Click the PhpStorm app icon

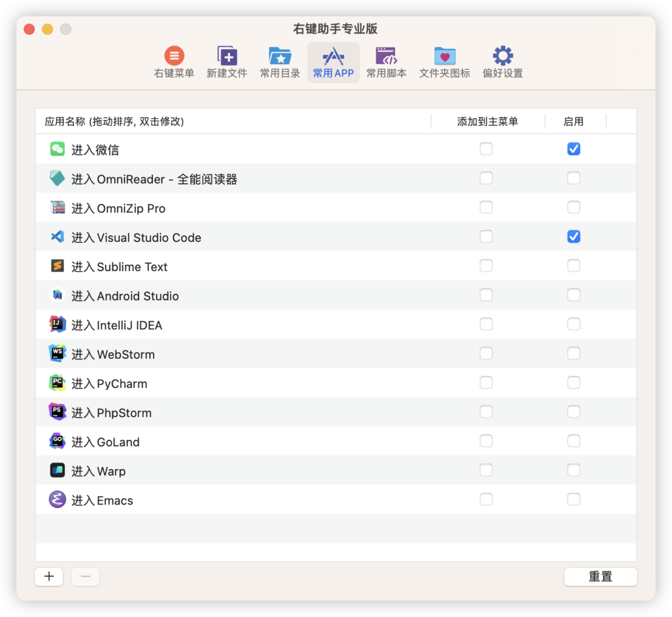pos(58,412)
